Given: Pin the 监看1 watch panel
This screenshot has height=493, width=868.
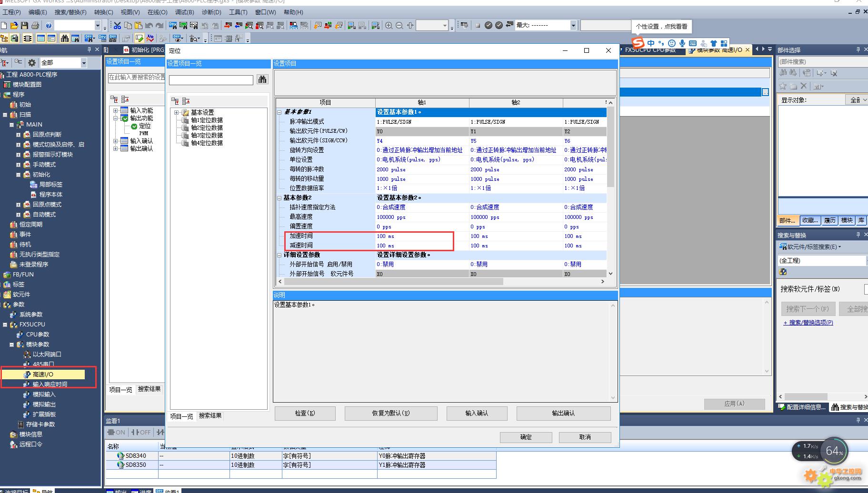Looking at the screenshot, I should [858, 420].
